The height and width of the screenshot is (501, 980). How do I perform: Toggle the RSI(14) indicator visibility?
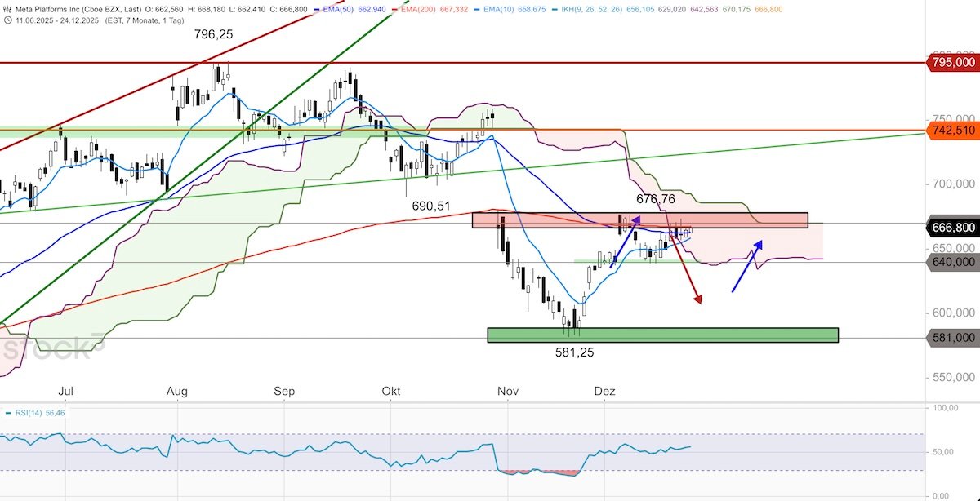(x=29, y=412)
